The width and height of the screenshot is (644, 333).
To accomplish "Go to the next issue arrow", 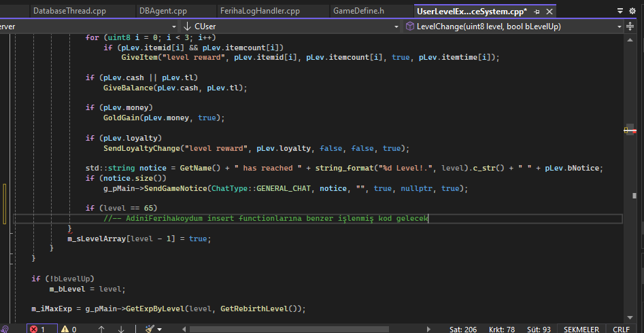I will pos(121,329).
